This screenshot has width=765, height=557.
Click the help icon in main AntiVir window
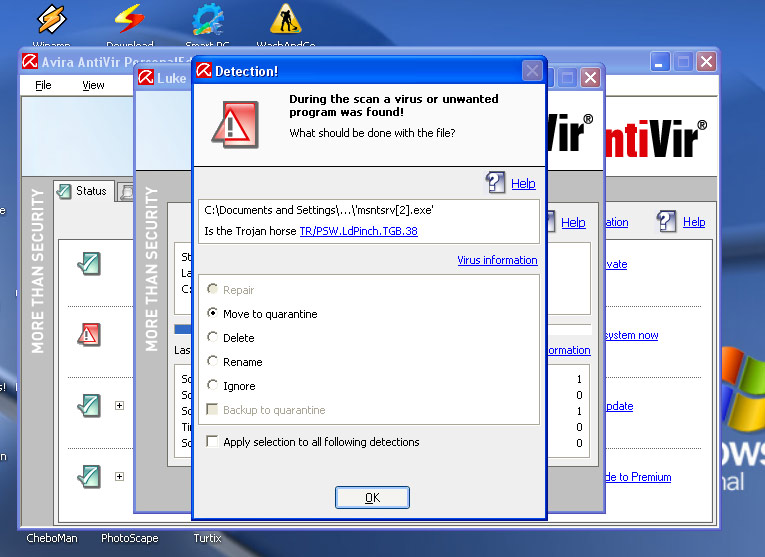(x=666, y=221)
